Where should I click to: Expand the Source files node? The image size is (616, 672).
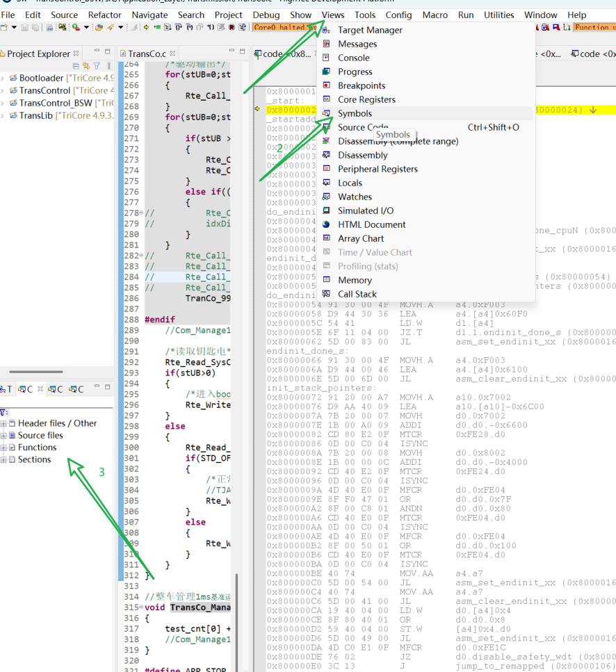pos(3,436)
